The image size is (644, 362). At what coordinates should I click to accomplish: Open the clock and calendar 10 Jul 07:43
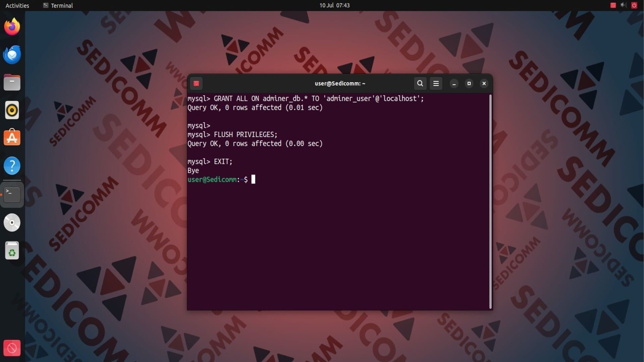(334, 5)
